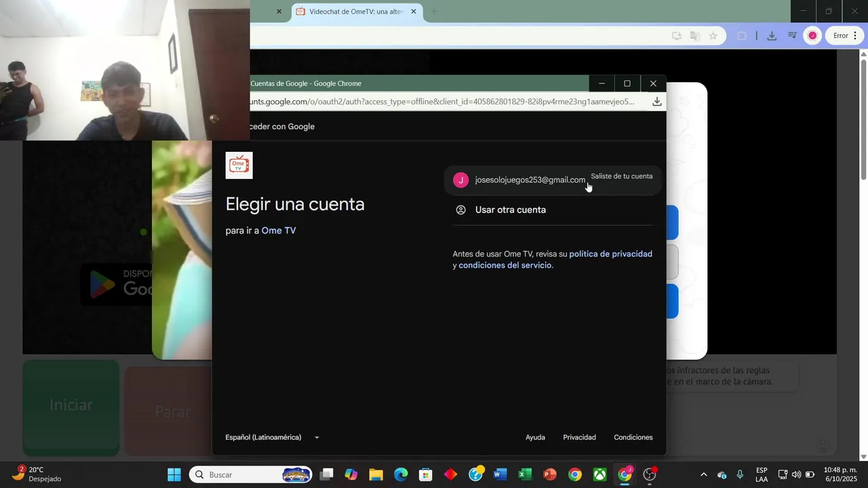
Task: Open the Chrome profile avatar J
Action: coord(812,36)
